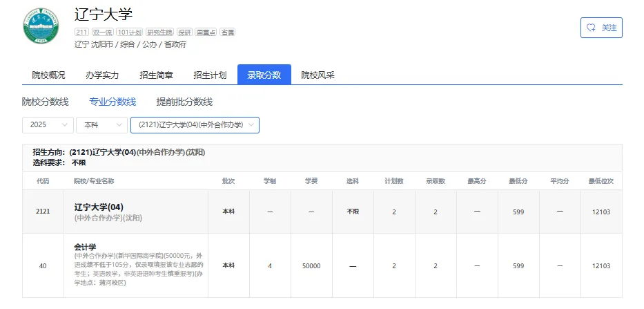The width and height of the screenshot is (644, 309).
Task: Click the 录取数 column header
Action: 436,181
